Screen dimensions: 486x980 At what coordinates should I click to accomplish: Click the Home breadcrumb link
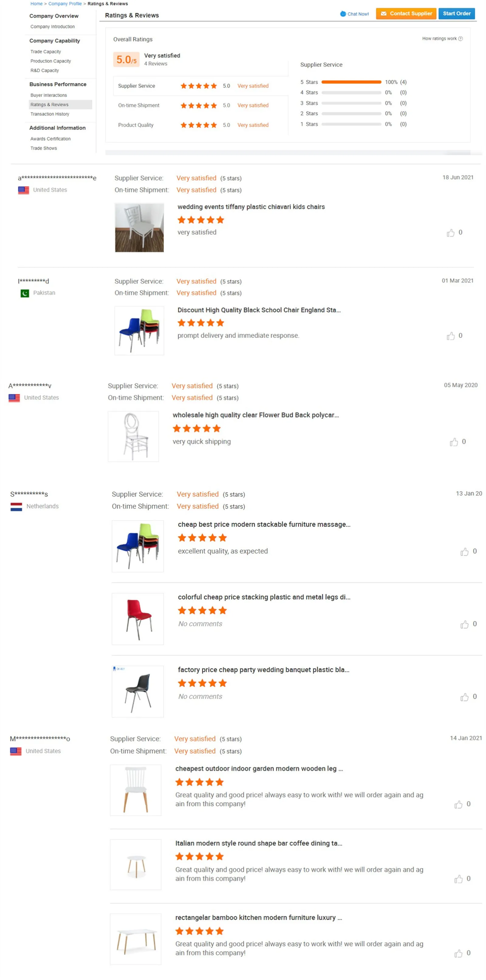coord(36,4)
